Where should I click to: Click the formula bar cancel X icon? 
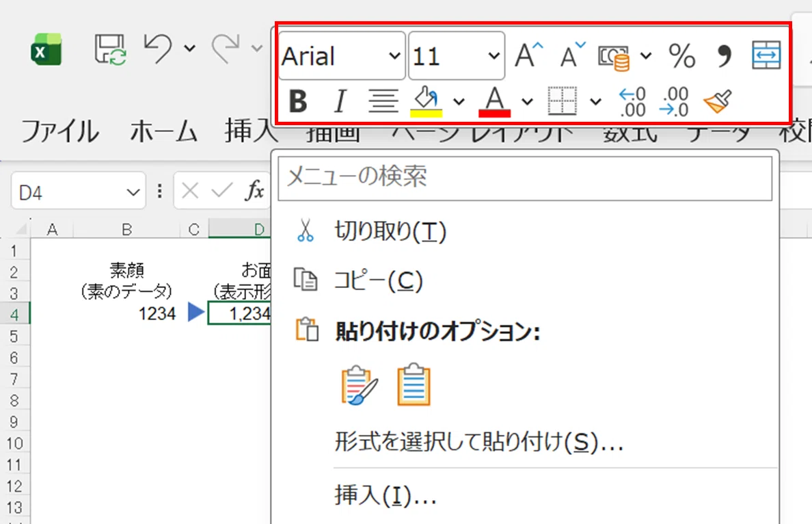coord(190,192)
